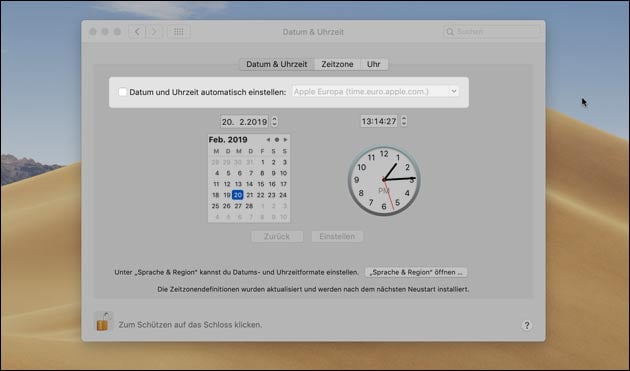Click the Einstellen button
Viewport: 630px width, 371px height.
(337, 236)
